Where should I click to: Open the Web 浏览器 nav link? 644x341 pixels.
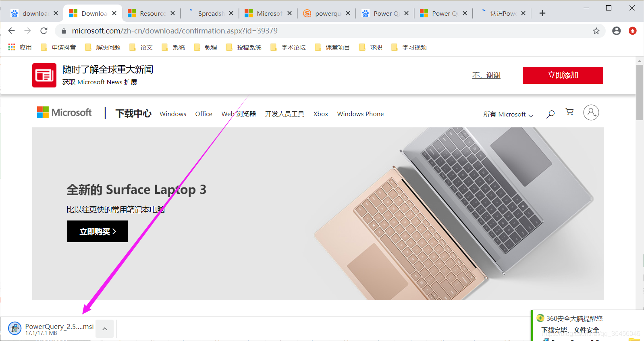click(x=239, y=114)
